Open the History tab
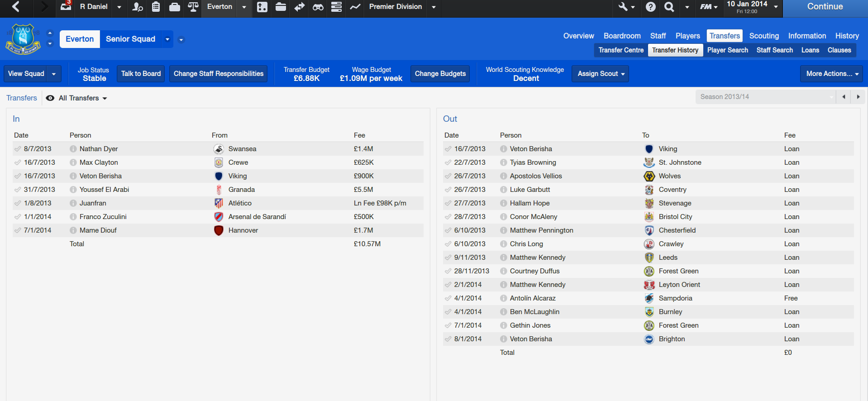This screenshot has width=868, height=401. [x=847, y=36]
